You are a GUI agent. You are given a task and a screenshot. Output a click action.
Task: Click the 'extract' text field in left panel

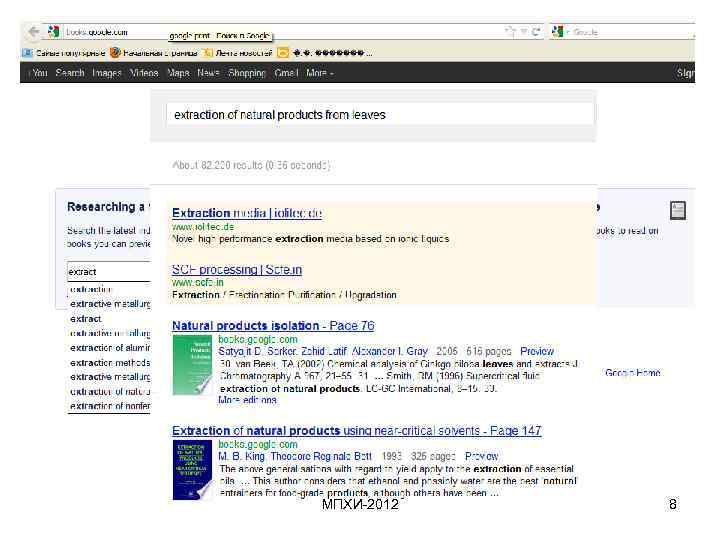point(109,272)
